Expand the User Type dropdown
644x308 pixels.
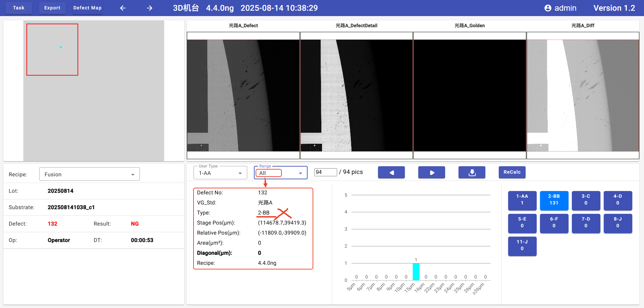pos(220,173)
